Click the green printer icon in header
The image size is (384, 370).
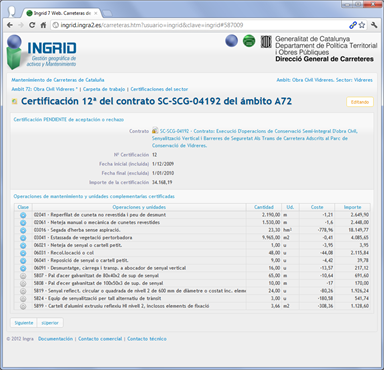point(249,41)
